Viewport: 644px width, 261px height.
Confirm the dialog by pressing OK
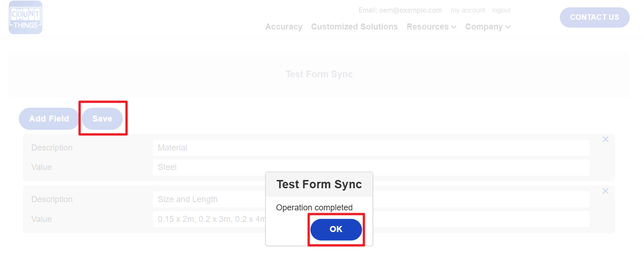tap(336, 229)
